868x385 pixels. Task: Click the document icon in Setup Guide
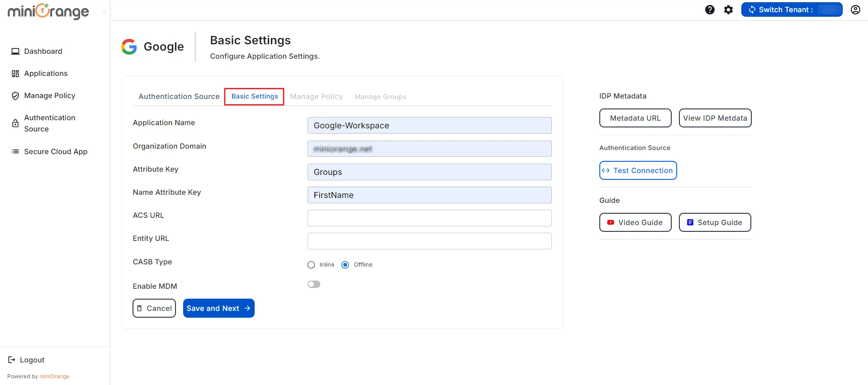pos(690,222)
